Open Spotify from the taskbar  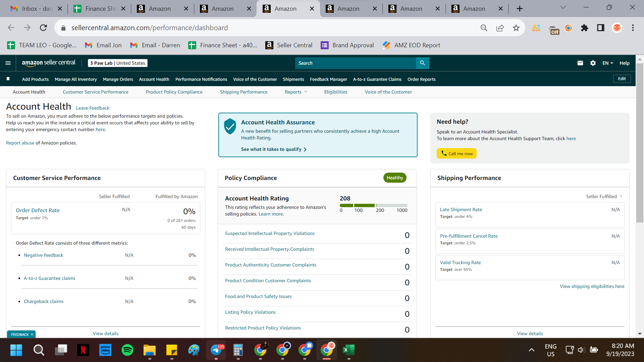point(127,350)
